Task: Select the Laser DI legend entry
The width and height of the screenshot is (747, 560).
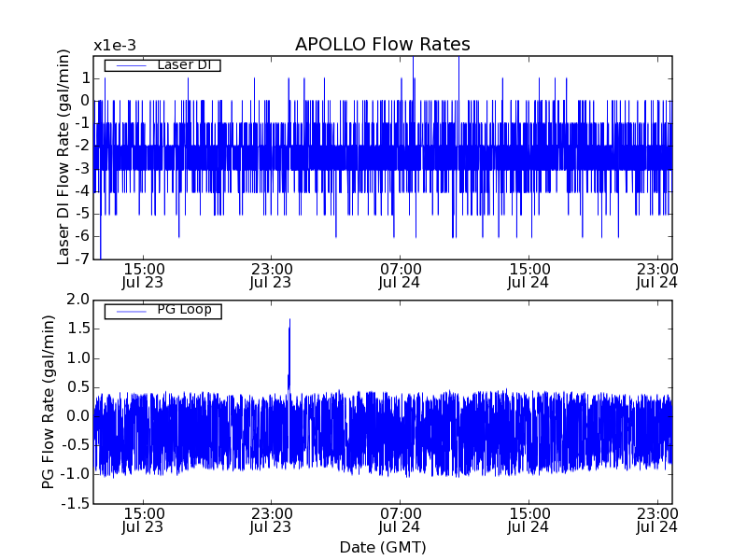Action: point(162,64)
